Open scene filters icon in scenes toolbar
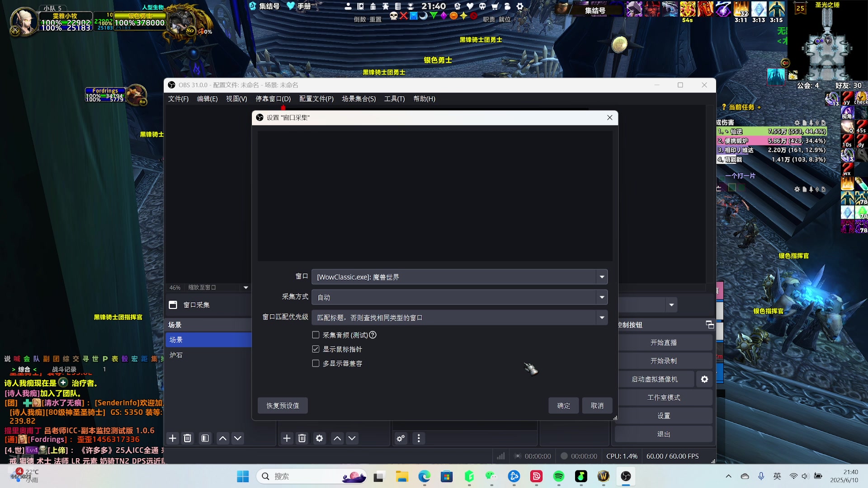The width and height of the screenshot is (868, 488). (205, 438)
